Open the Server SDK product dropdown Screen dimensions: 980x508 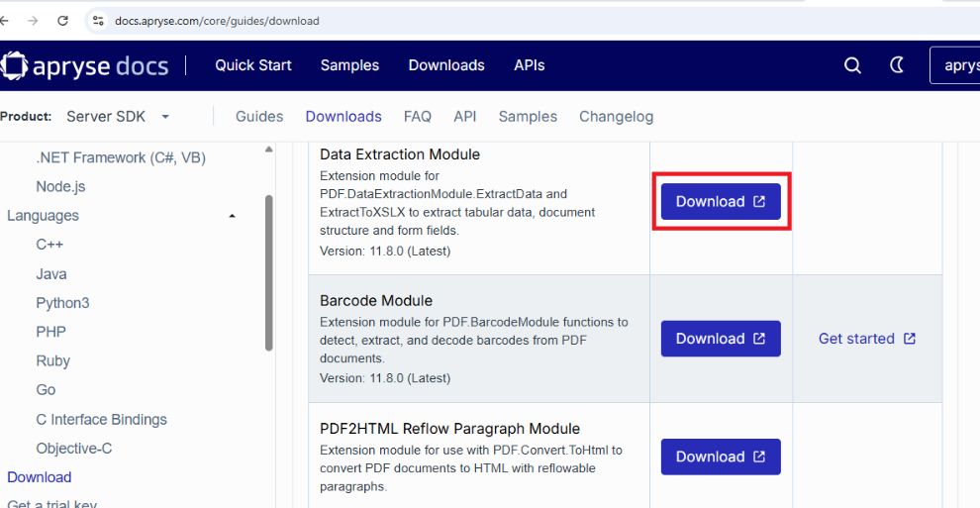pos(118,116)
